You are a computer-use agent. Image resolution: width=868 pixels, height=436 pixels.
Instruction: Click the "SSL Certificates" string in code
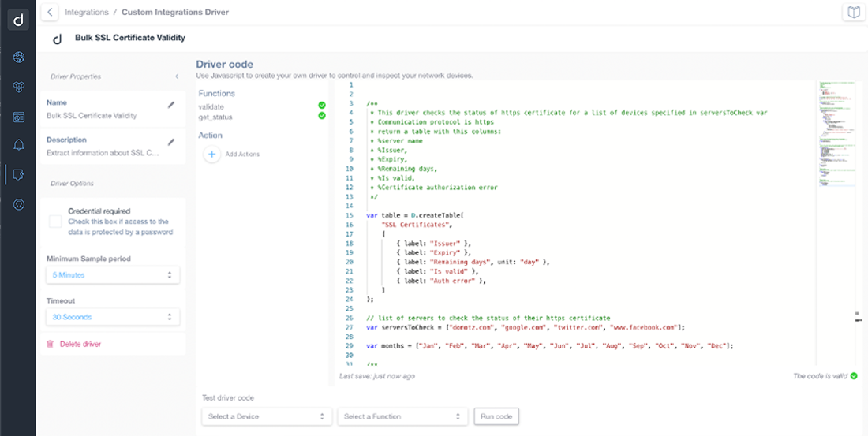417,225
